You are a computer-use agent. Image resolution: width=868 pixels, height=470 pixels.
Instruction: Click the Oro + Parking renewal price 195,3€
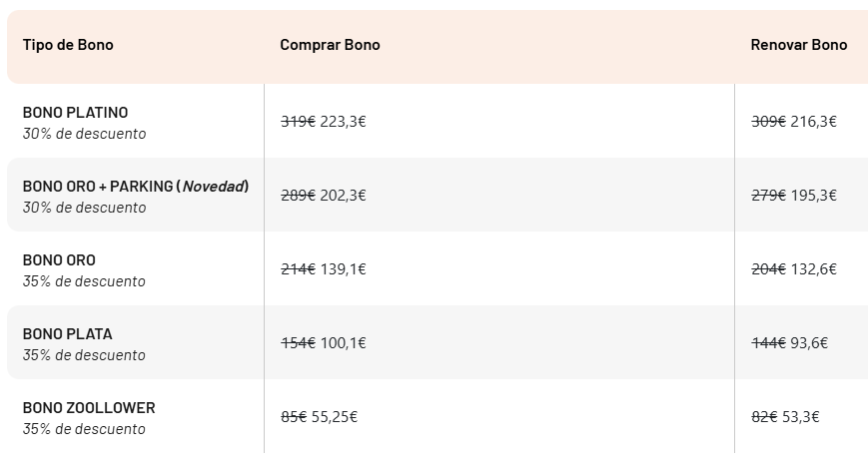[x=813, y=196]
